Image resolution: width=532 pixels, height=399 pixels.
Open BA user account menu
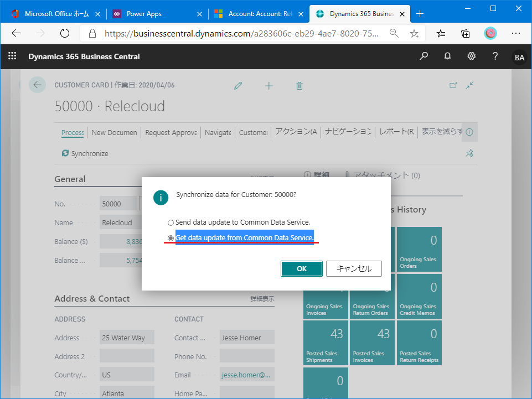coord(519,58)
